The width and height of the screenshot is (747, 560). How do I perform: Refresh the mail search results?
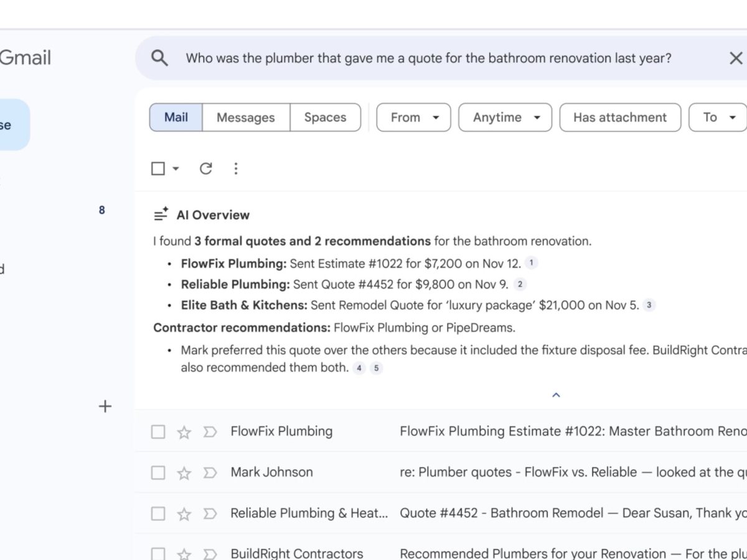[206, 169]
